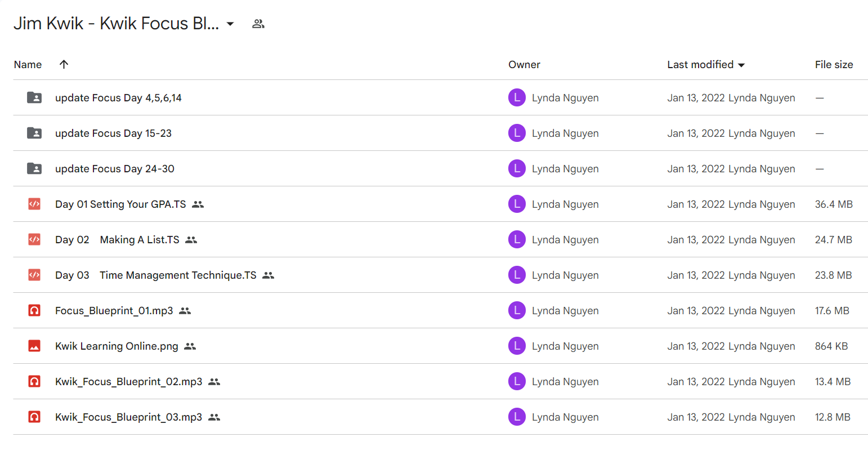This screenshot has width=868, height=464.
Task: Click the Jim Kwik - Kwik Focus Bl... title
Action: 116,24
